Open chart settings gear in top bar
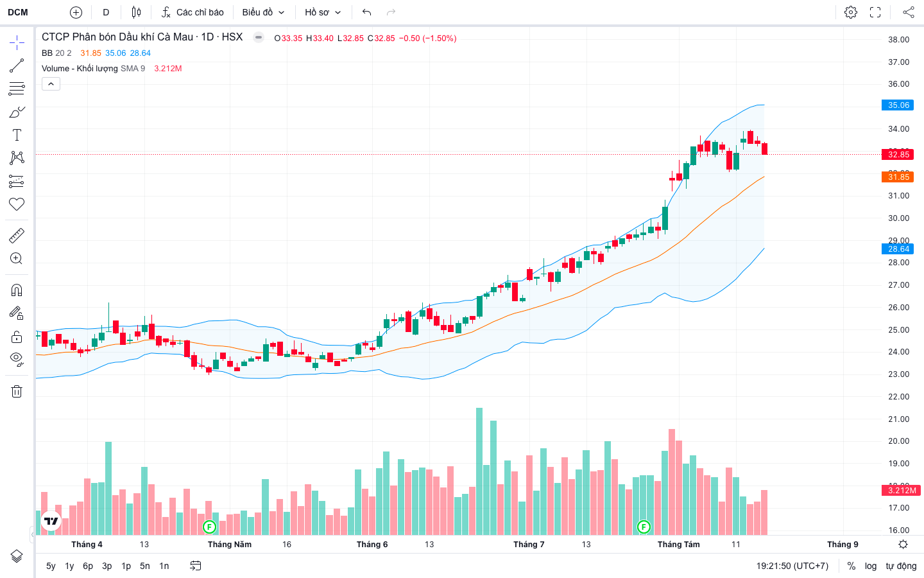The image size is (924, 578). pyautogui.click(x=851, y=12)
